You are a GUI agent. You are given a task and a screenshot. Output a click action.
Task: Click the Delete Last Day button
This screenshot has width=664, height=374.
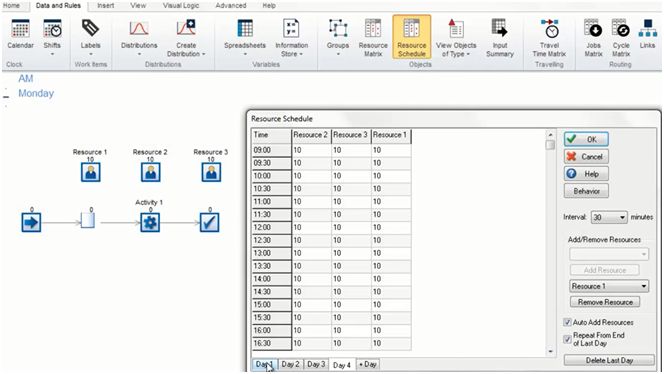[x=609, y=360]
